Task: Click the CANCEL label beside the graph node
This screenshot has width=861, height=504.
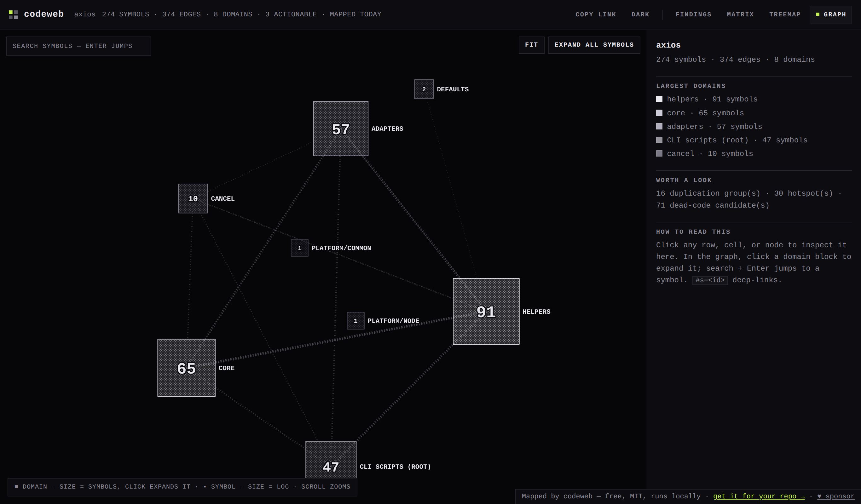Action: [x=223, y=199]
